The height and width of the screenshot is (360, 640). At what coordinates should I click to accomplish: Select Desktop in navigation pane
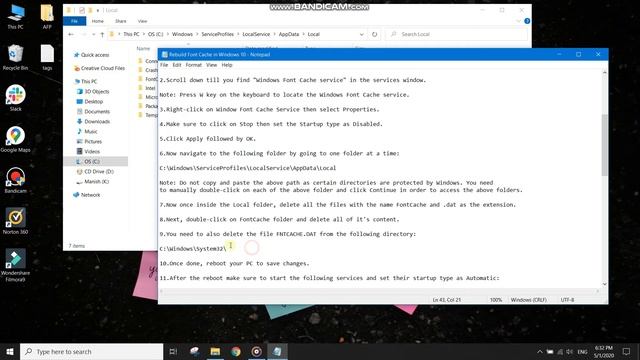pos(90,101)
